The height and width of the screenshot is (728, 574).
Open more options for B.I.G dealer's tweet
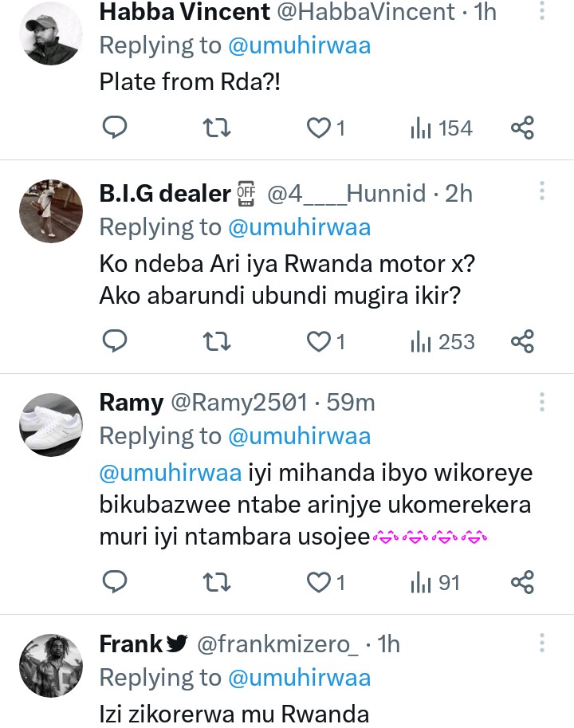[542, 191]
